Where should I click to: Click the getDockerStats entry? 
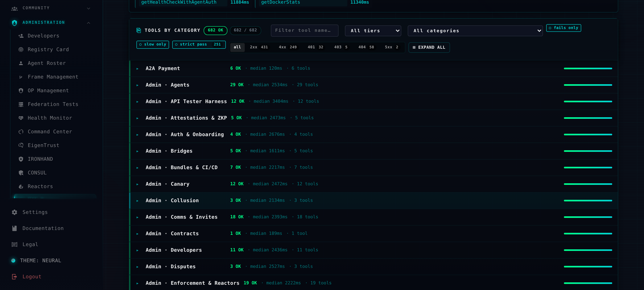coord(281,2)
